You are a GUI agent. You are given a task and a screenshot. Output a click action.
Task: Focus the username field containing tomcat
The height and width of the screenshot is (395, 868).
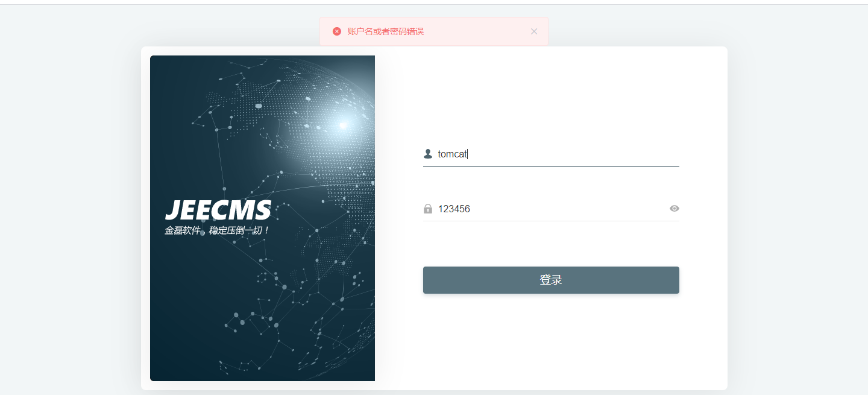click(551, 154)
